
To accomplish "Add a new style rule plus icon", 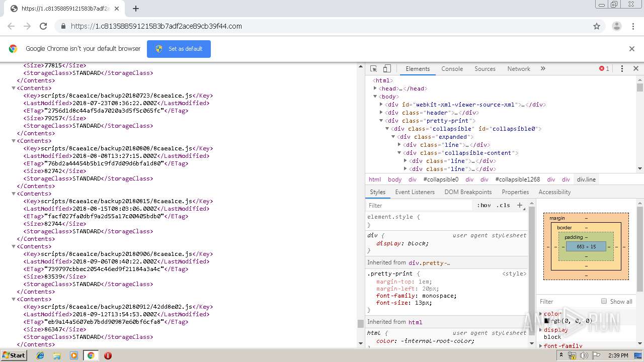I will [x=520, y=205].
